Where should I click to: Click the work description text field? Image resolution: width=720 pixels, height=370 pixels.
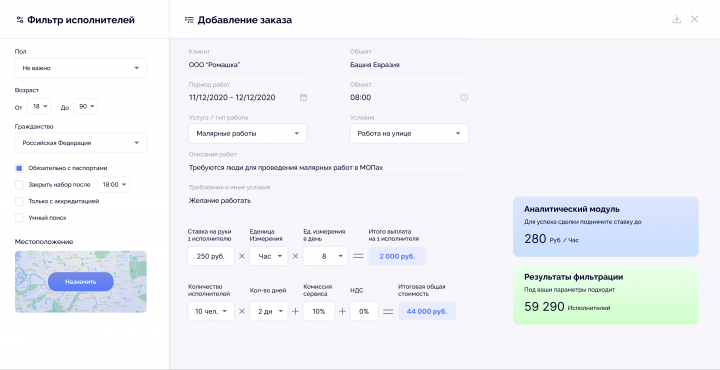click(x=328, y=168)
